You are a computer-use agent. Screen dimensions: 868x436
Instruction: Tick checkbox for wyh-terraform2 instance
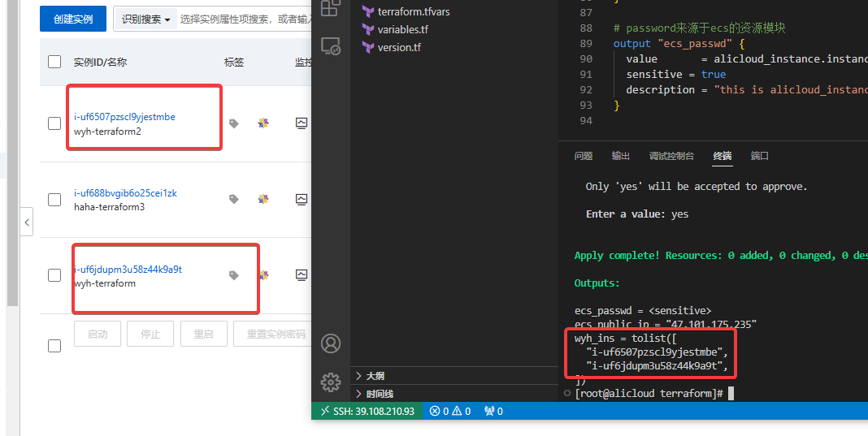54,123
